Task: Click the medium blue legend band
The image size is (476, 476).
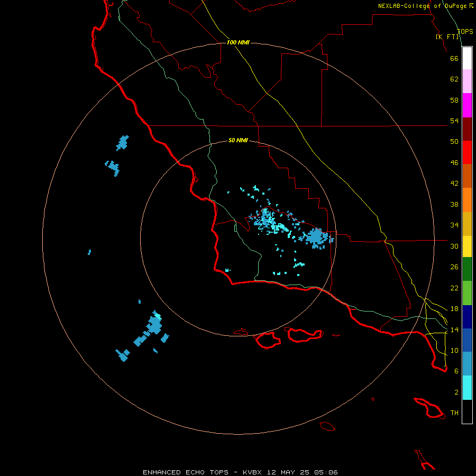Action: click(x=467, y=340)
